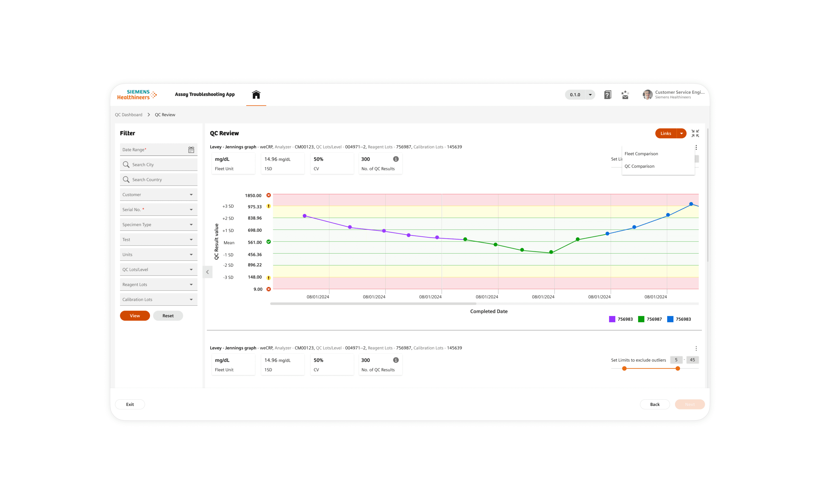This screenshot has height=504, width=820.
Task: Open the version 0.1.0 dropdown
Action: pos(580,95)
